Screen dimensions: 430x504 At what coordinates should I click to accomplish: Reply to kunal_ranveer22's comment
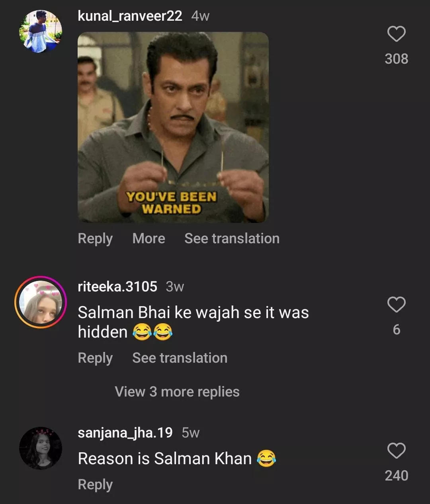95,238
